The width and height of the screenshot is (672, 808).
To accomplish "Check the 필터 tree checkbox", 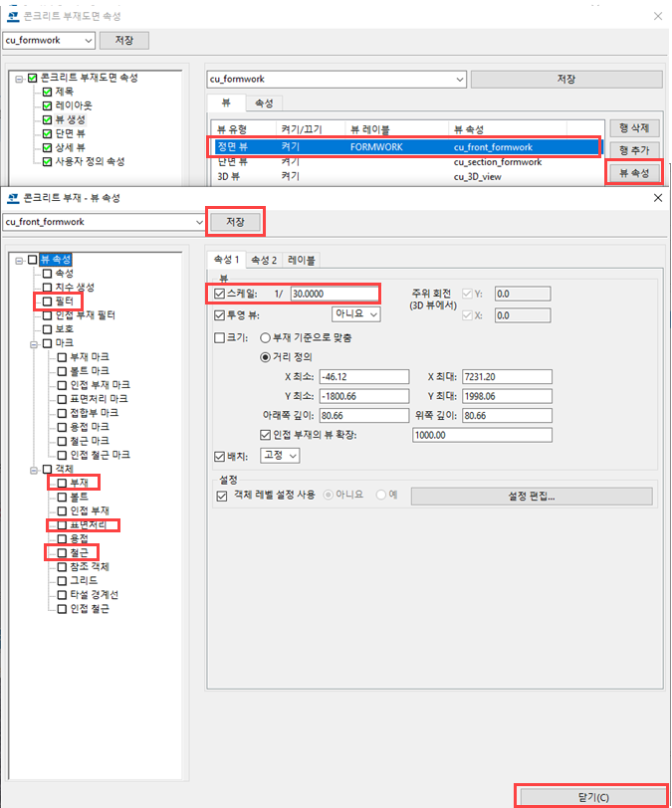I will (47, 301).
